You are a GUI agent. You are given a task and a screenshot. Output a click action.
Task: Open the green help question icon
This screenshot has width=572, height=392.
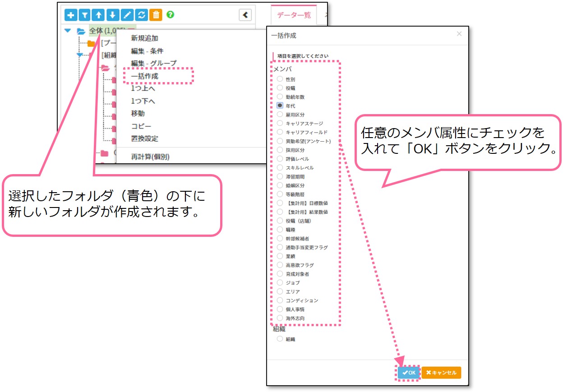170,15
